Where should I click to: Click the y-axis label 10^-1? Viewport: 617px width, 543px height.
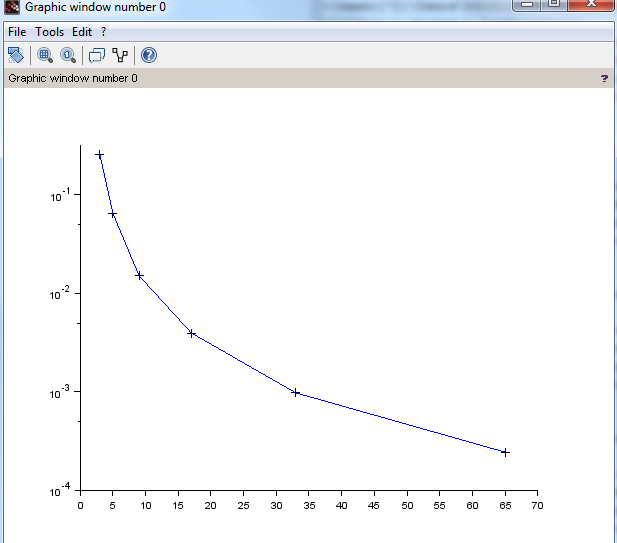pyautogui.click(x=60, y=195)
